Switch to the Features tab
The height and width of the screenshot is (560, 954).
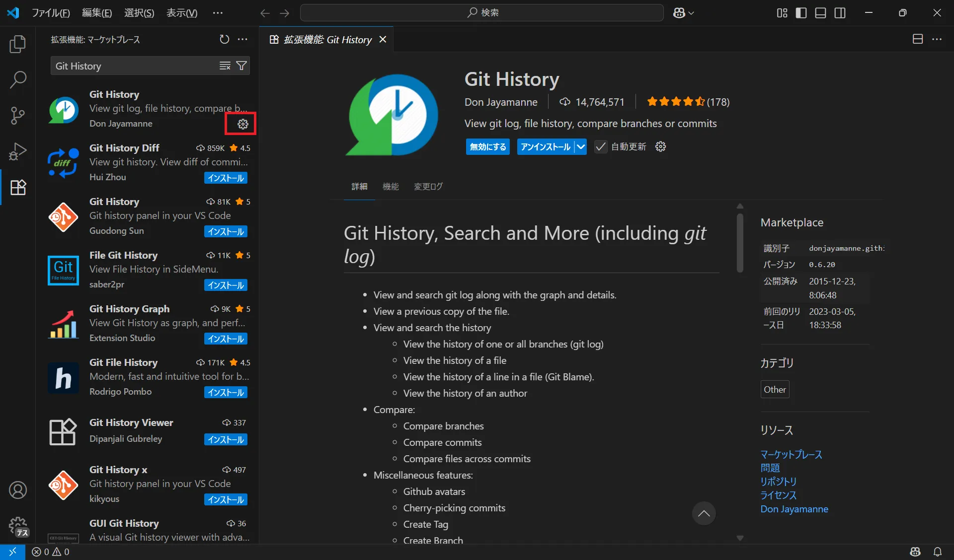point(391,186)
